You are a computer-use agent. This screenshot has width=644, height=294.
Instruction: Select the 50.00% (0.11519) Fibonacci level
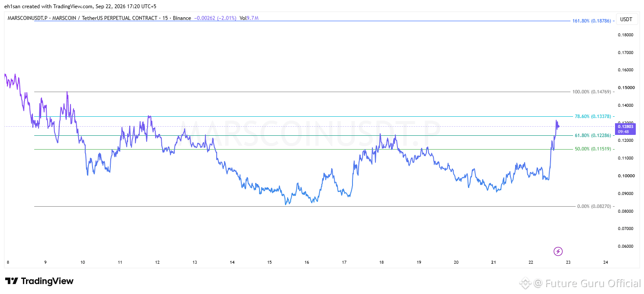point(593,149)
